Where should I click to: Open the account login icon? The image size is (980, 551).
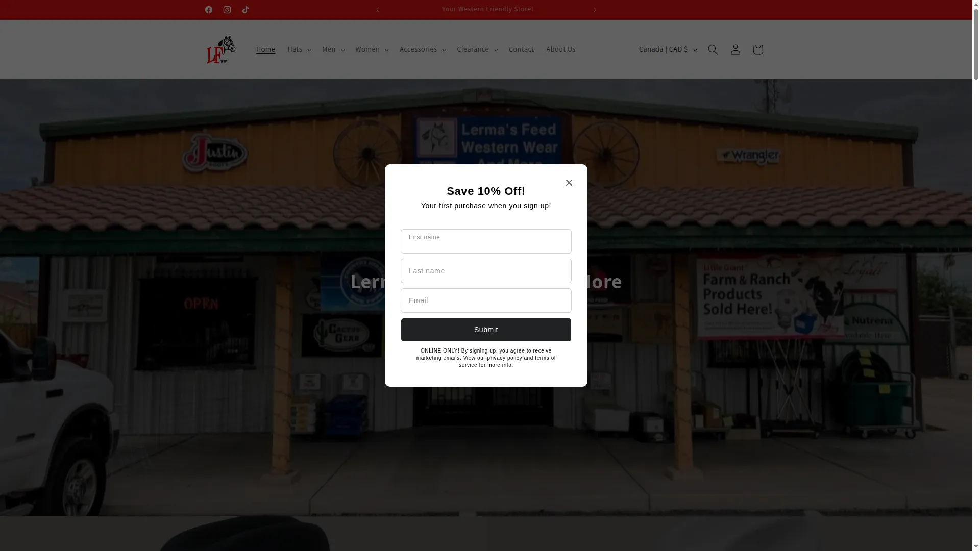coord(736,49)
